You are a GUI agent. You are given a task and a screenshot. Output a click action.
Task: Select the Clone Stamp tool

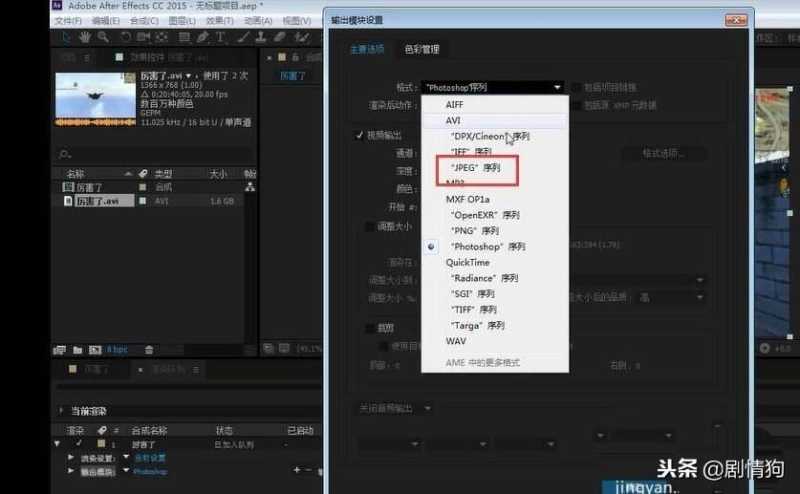coord(261,37)
